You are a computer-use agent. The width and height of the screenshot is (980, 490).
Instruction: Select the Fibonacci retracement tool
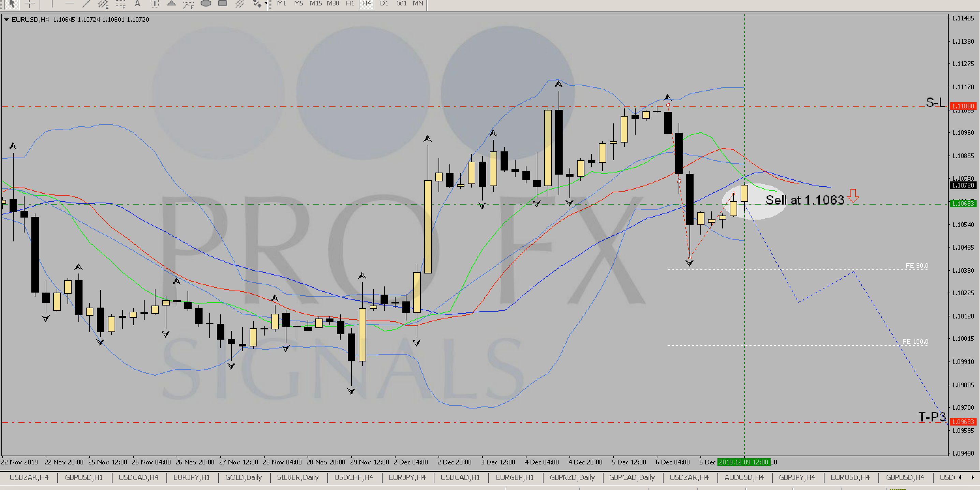pos(121,4)
